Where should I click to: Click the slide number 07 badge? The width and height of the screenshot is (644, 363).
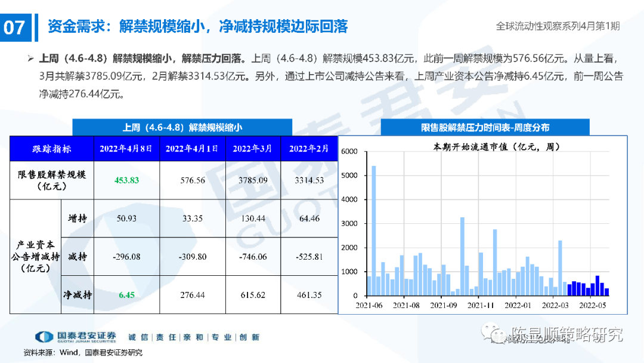tap(16, 27)
